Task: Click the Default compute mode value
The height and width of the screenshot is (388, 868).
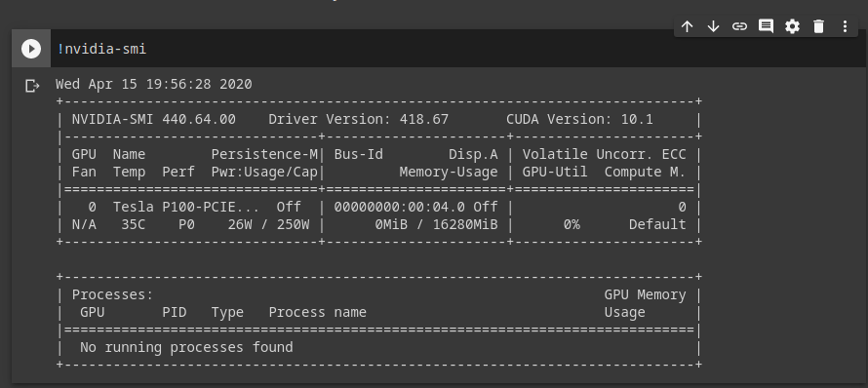Action: (x=657, y=225)
